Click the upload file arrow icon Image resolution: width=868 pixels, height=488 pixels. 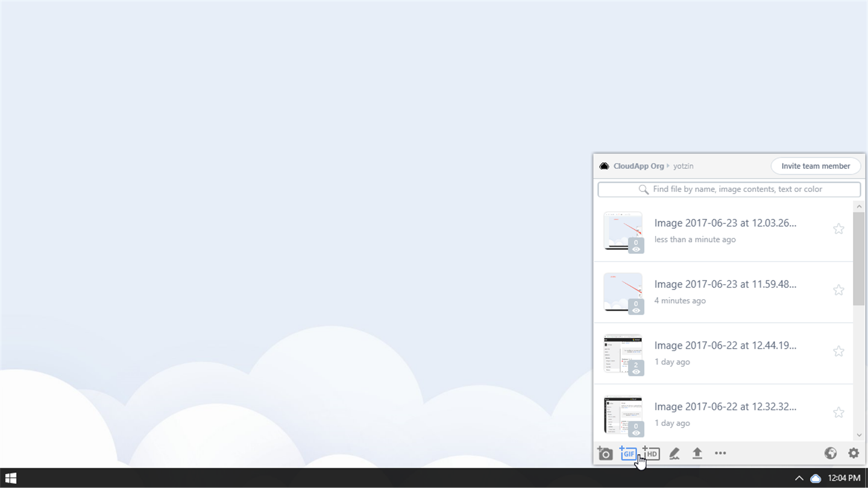(x=697, y=454)
